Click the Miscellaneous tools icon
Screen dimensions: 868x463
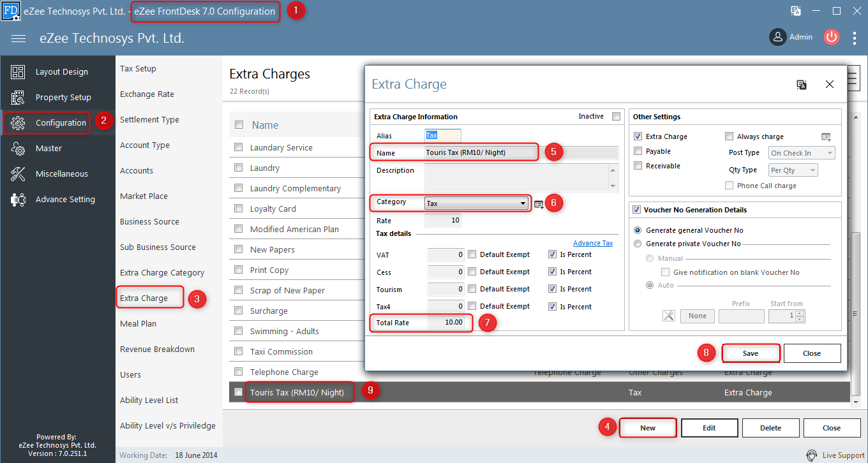point(18,174)
